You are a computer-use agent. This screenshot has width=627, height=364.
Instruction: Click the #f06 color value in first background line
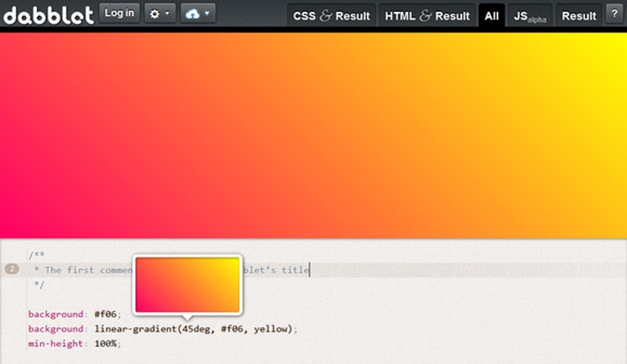(106, 314)
